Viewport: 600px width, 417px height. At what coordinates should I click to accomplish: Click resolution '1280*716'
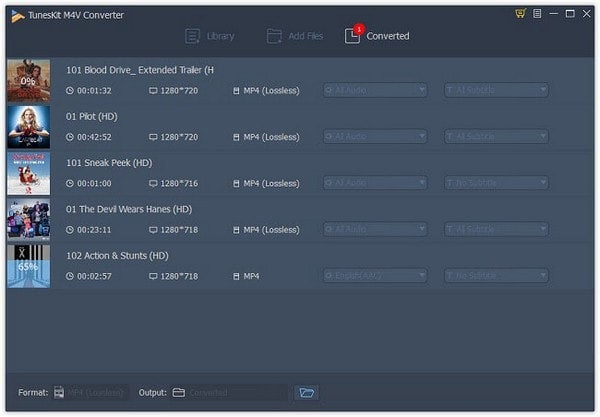(179, 184)
